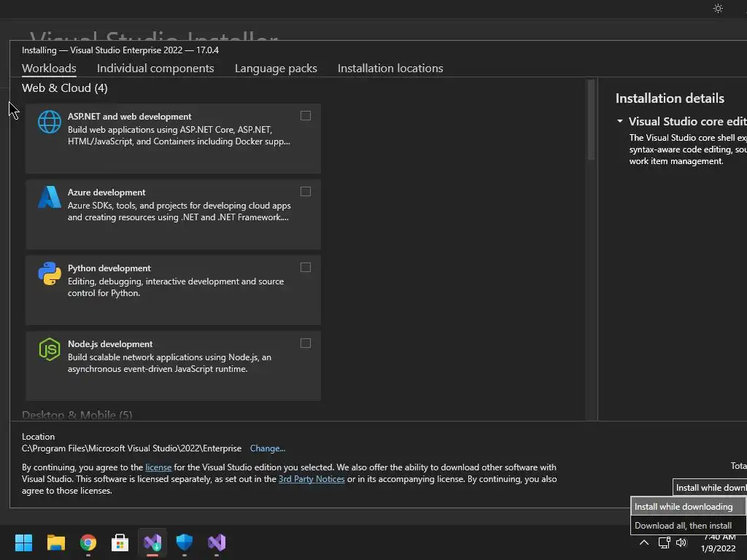Click the Python development logo icon
747x560 pixels.
click(50, 273)
